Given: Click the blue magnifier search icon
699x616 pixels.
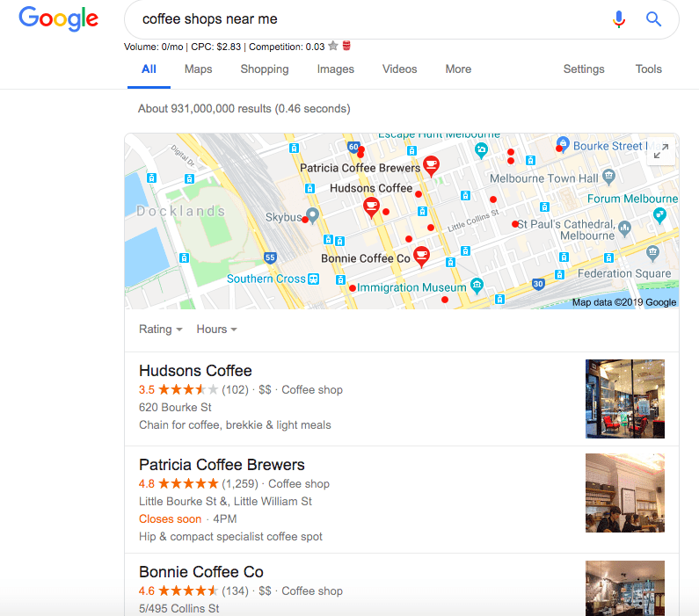Looking at the screenshot, I should tap(653, 19).
